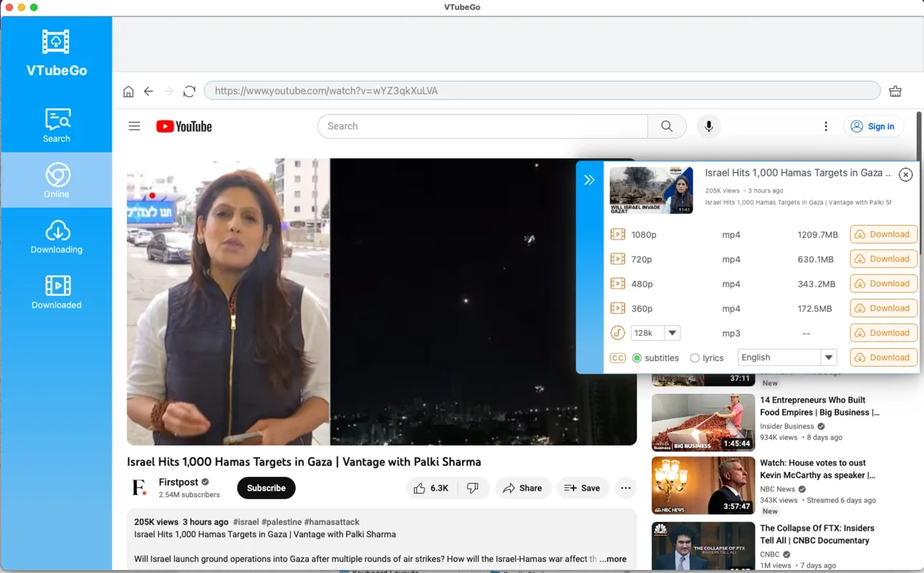
Task: Open the Downloading section
Action: pos(57,237)
